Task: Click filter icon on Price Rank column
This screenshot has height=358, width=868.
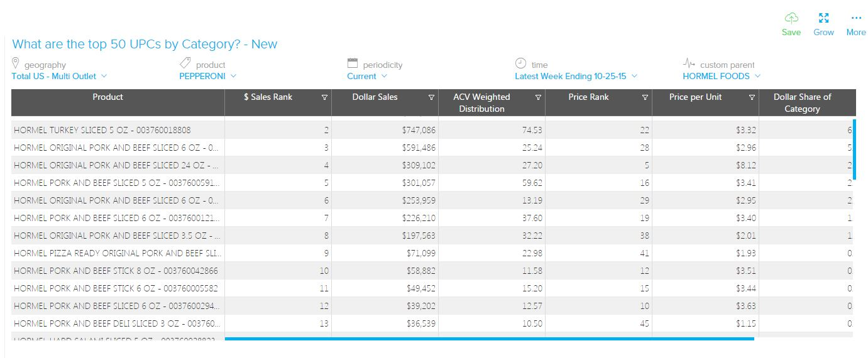Action: [645, 97]
